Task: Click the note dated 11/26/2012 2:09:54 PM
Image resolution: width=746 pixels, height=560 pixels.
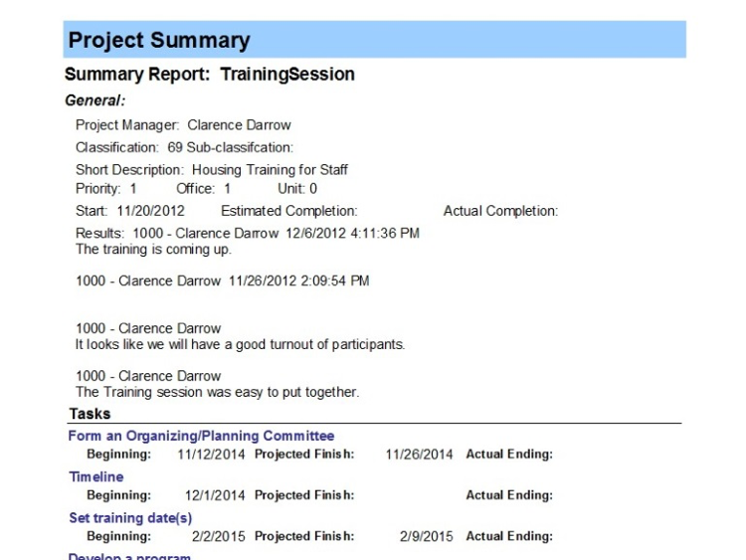Action: [222, 281]
